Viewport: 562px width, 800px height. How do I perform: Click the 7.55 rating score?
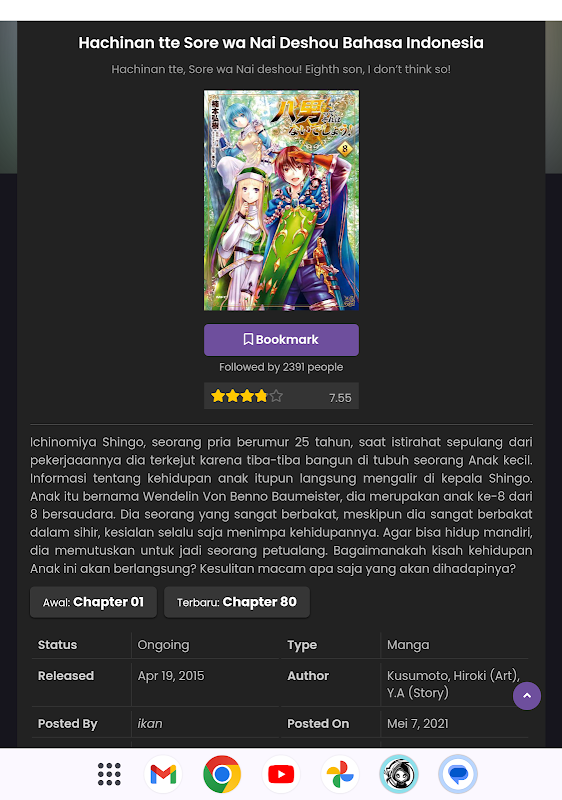pos(340,398)
